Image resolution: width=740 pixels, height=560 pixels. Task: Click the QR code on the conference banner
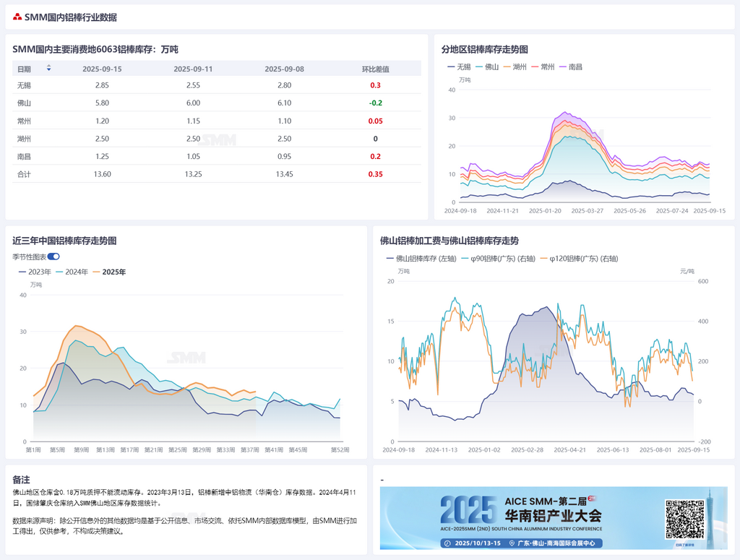click(x=685, y=519)
